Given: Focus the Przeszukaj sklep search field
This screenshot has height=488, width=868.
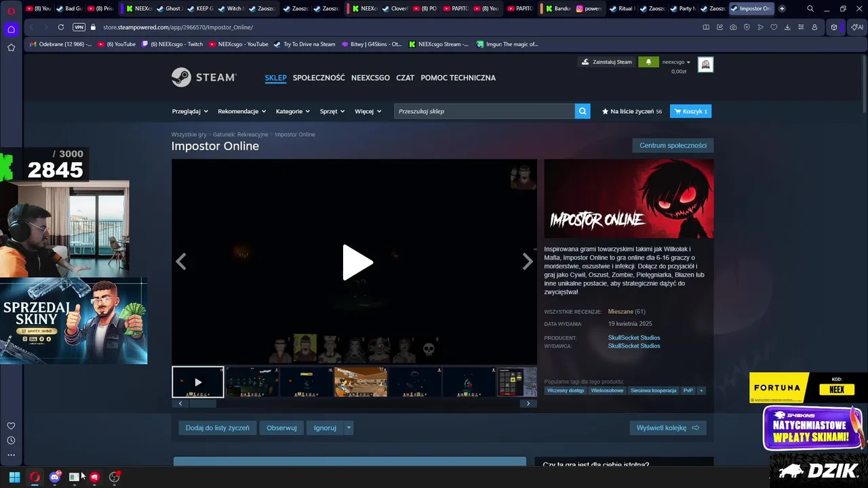Looking at the screenshot, I should point(484,111).
